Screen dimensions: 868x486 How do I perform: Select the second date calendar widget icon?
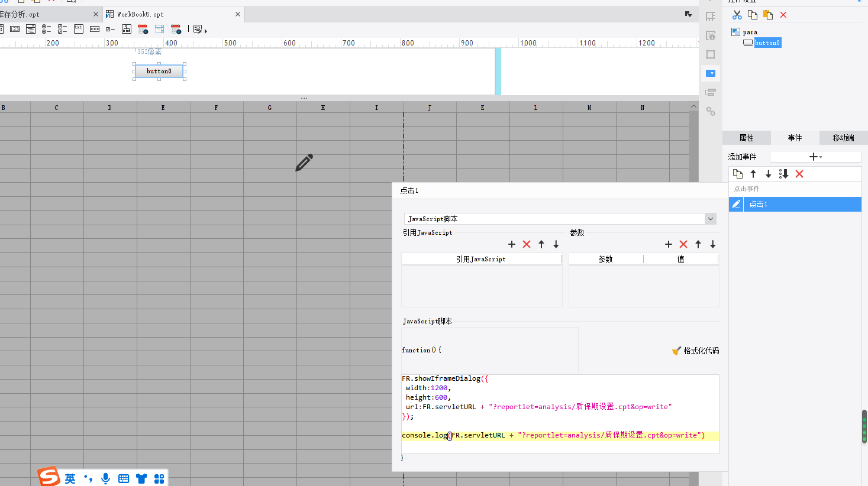[176, 29]
